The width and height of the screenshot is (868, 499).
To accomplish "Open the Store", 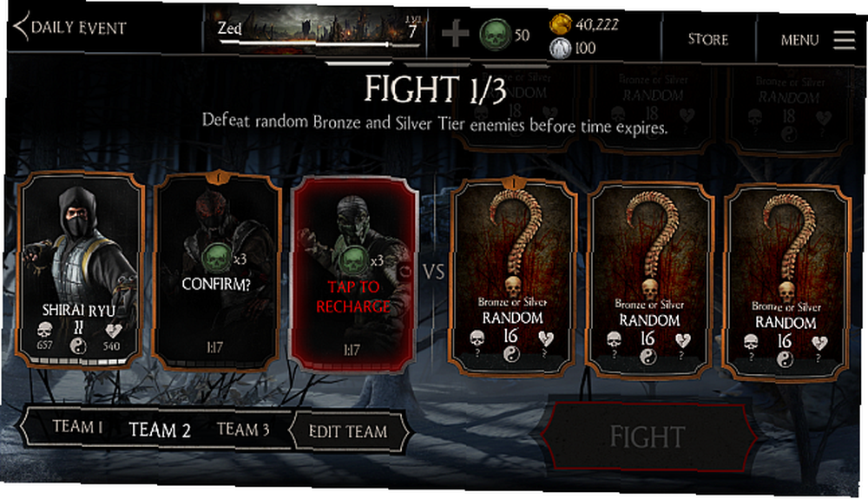I will [x=708, y=39].
